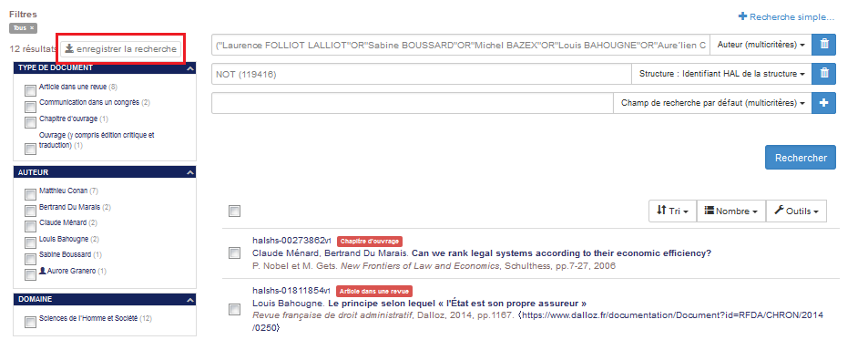
Task: Open 'Can we rank legal systems' result title
Action: pos(561,253)
